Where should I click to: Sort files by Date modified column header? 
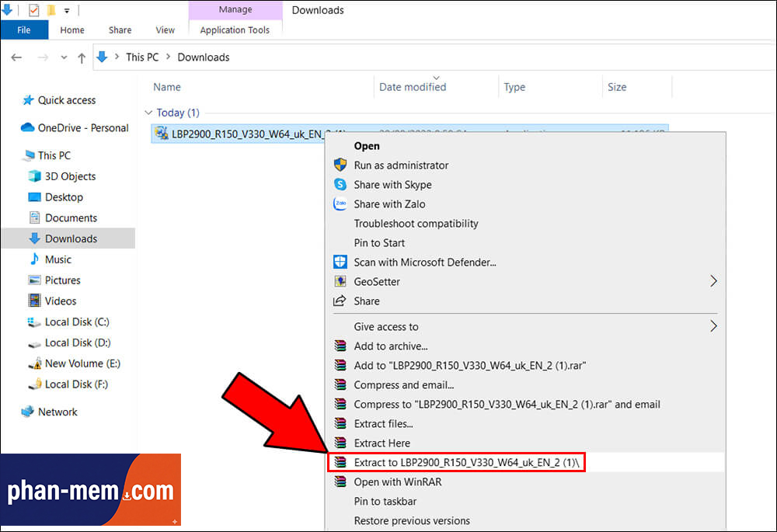coord(413,87)
